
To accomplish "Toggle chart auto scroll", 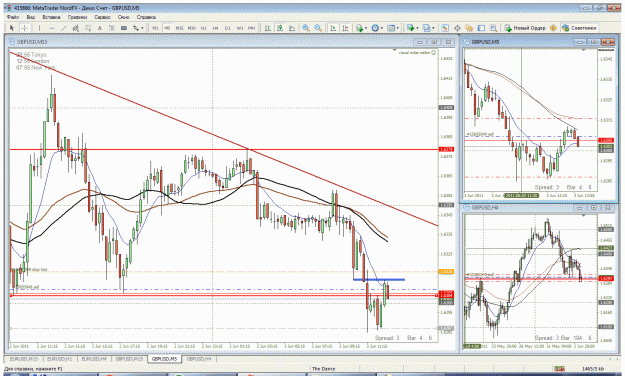I will (333, 28).
